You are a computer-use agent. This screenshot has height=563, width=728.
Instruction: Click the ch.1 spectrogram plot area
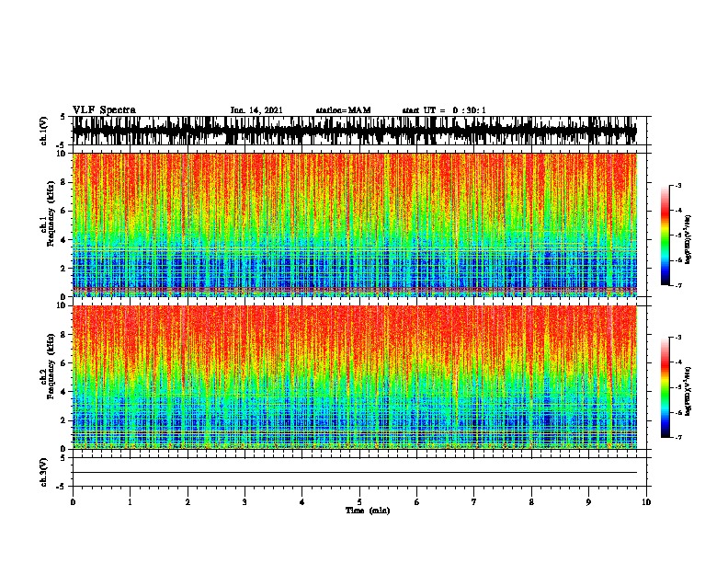pos(355,224)
